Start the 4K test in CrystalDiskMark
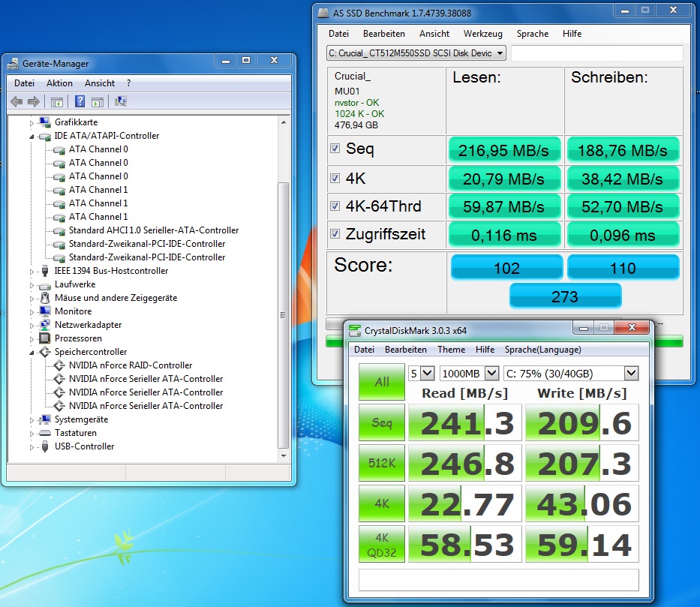Viewport: 700px width, 607px height. click(382, 503)
